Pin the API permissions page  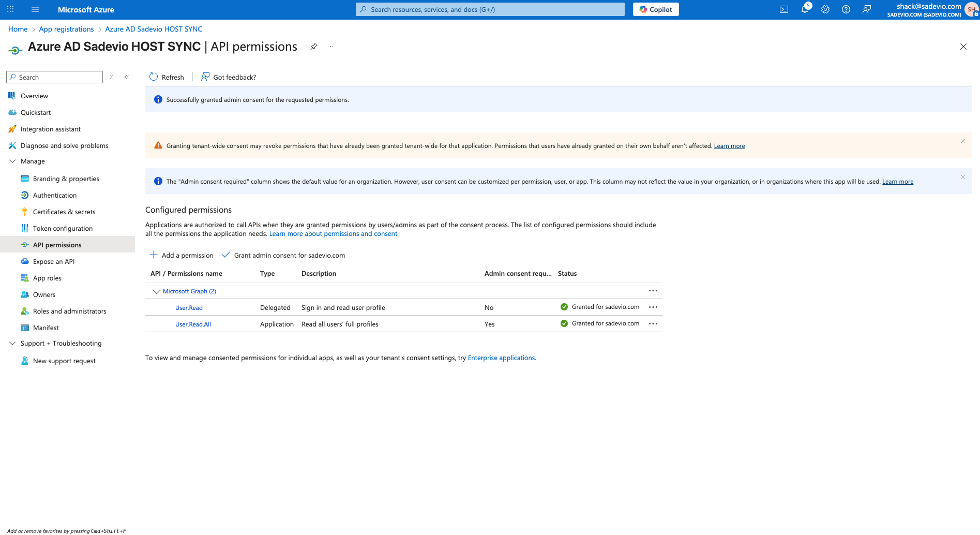coord(313,47)
